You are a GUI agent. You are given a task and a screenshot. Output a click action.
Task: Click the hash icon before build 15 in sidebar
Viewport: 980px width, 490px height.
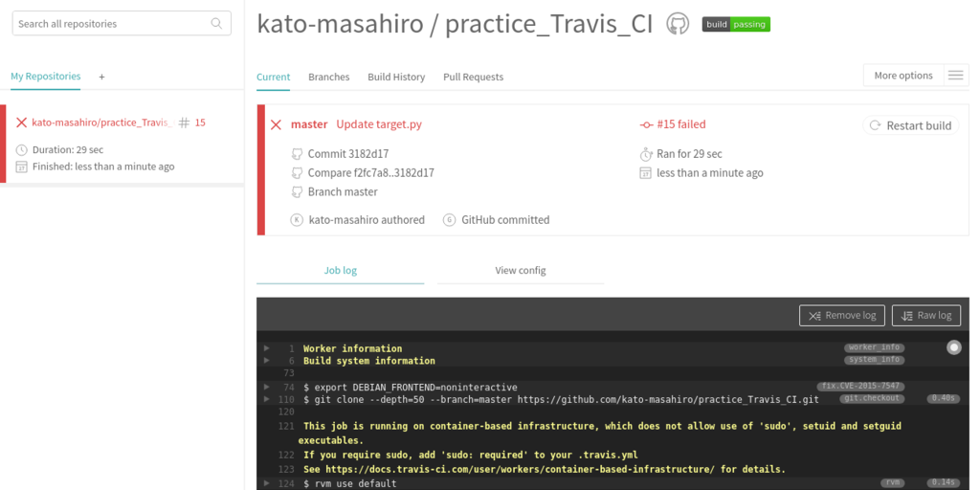tap(184, 122)
